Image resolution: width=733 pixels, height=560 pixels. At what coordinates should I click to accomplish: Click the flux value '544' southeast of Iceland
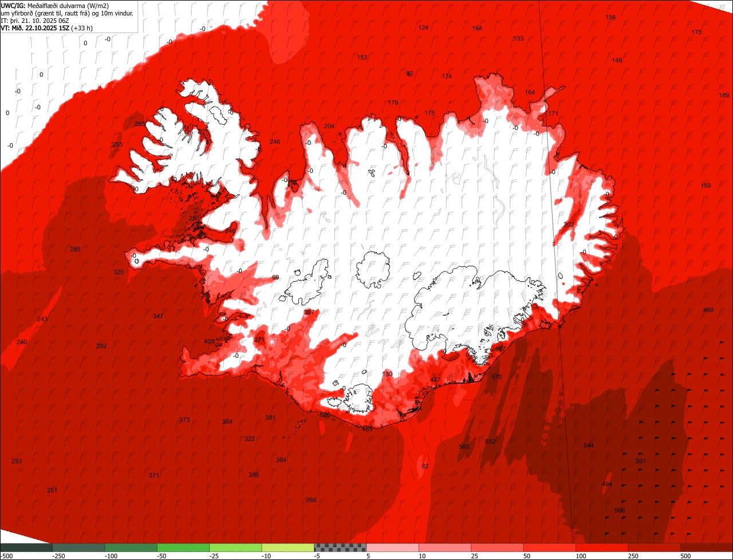pos(589,445)
